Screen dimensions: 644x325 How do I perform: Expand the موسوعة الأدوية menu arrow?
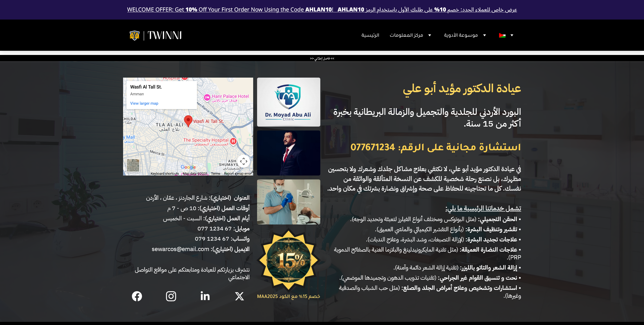click(x=484, y=35)
